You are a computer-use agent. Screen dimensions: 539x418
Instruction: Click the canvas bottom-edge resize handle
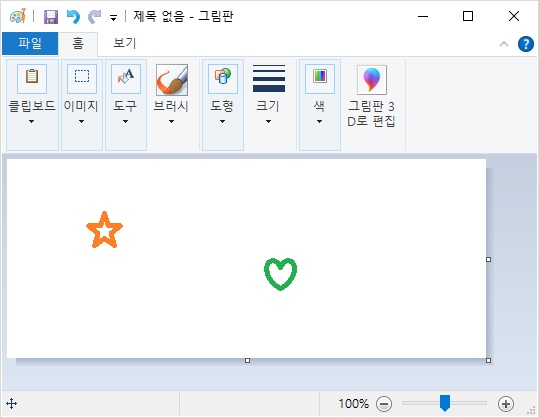point(247,360)
